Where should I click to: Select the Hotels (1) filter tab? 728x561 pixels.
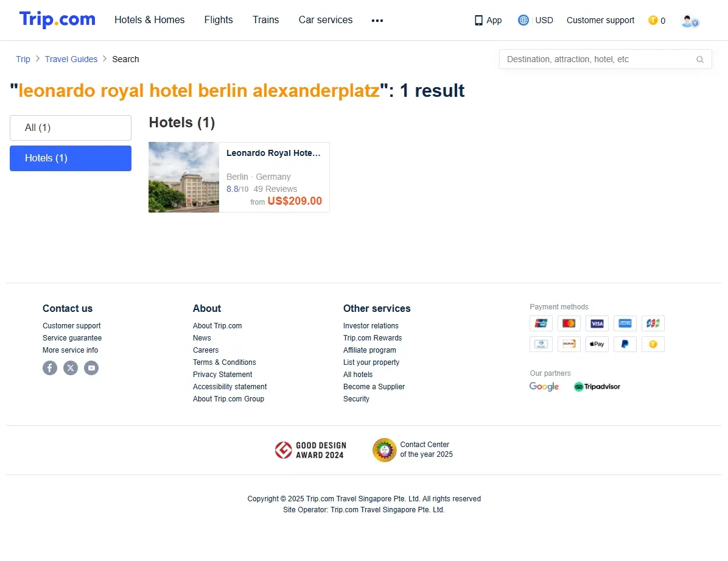click(x=71, y=158)
